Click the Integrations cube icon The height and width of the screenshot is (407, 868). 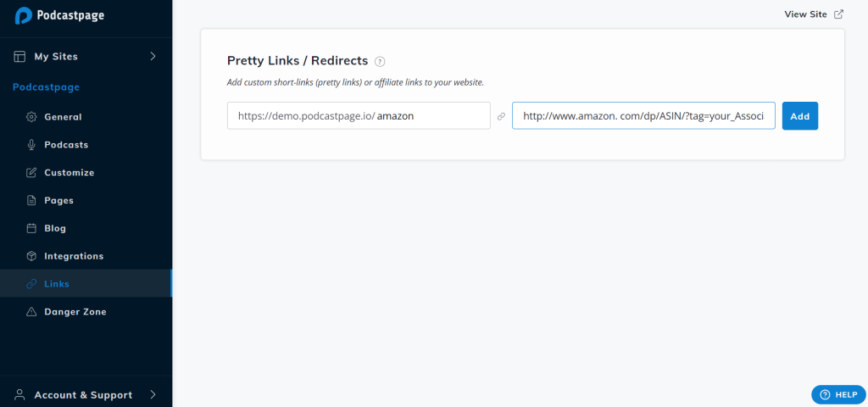[31, 256]
